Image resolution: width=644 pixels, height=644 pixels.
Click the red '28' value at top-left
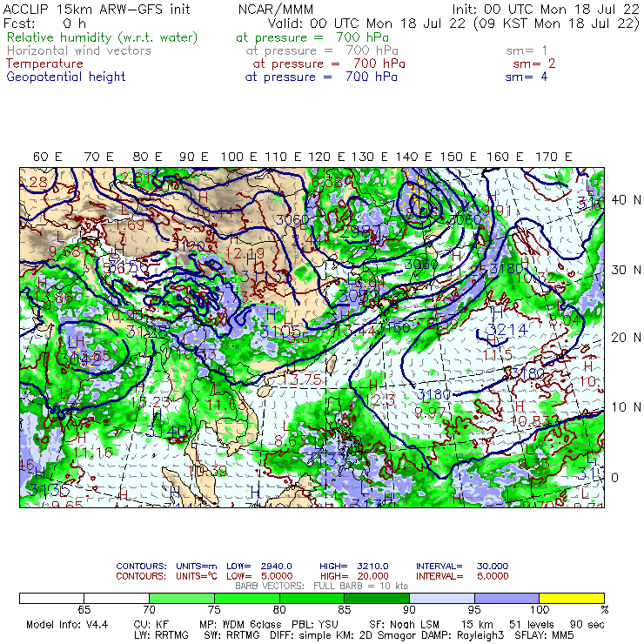pos(38,182)
